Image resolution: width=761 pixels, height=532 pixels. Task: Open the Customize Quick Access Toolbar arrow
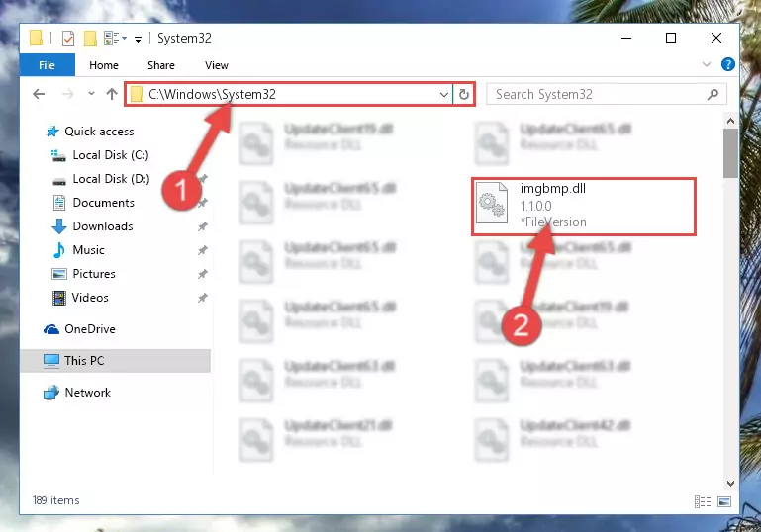tap(138, 39)
